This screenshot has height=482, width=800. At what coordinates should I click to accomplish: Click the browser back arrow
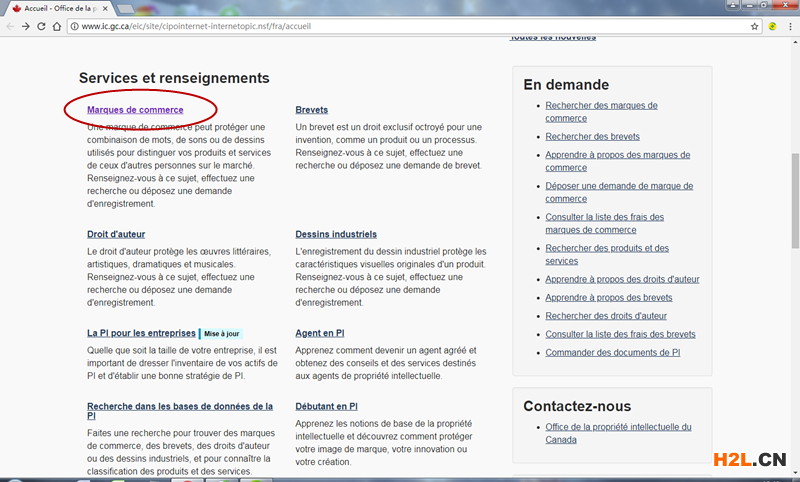10,26
